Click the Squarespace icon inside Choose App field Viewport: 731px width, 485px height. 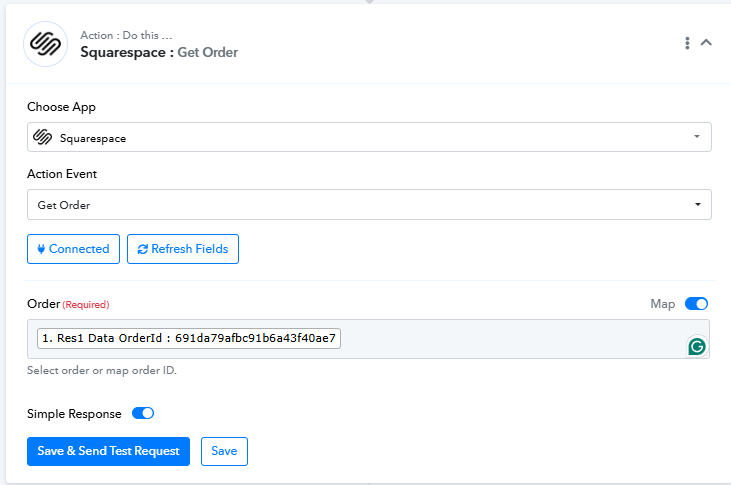point(42,137)
